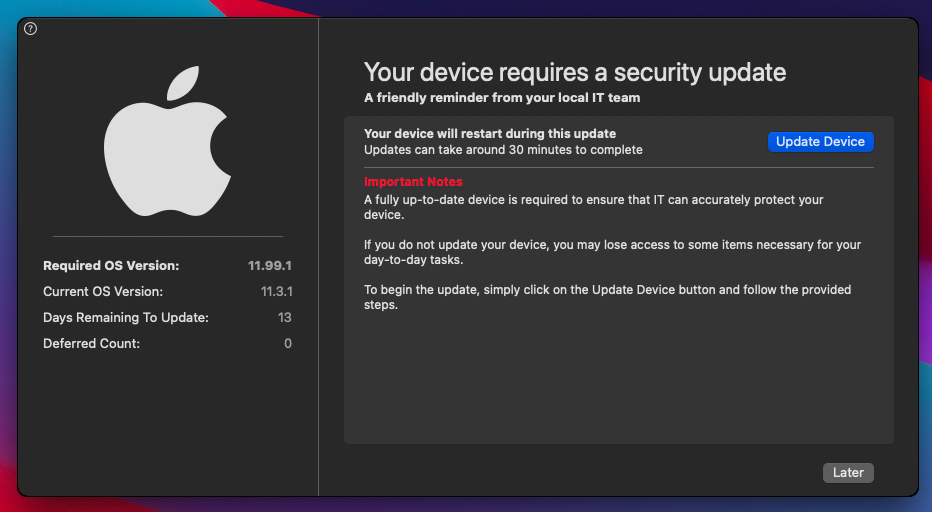This screenshot has height=512, width=932.
Task: Click the large Apple logo
Action: tap(168, 143)
